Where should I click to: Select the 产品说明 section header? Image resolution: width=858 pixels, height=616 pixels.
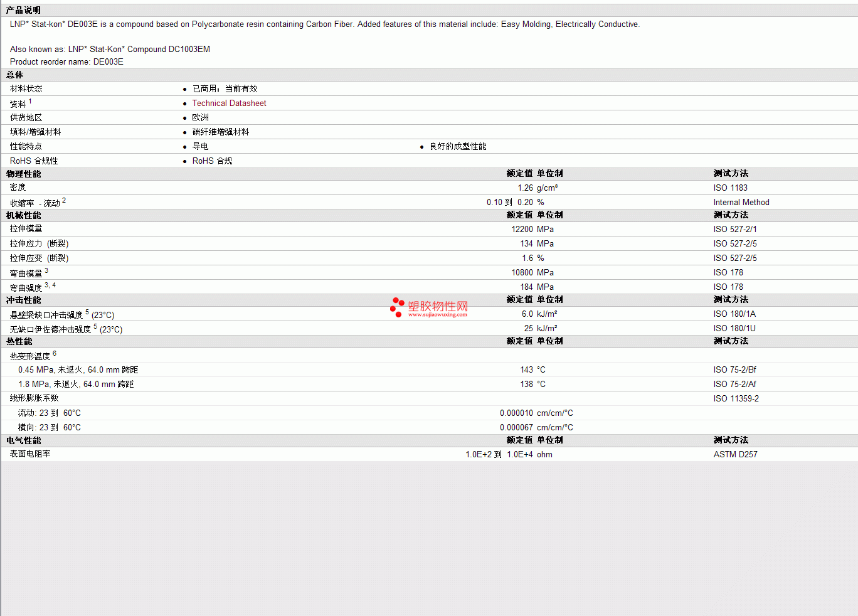point(23,10)
